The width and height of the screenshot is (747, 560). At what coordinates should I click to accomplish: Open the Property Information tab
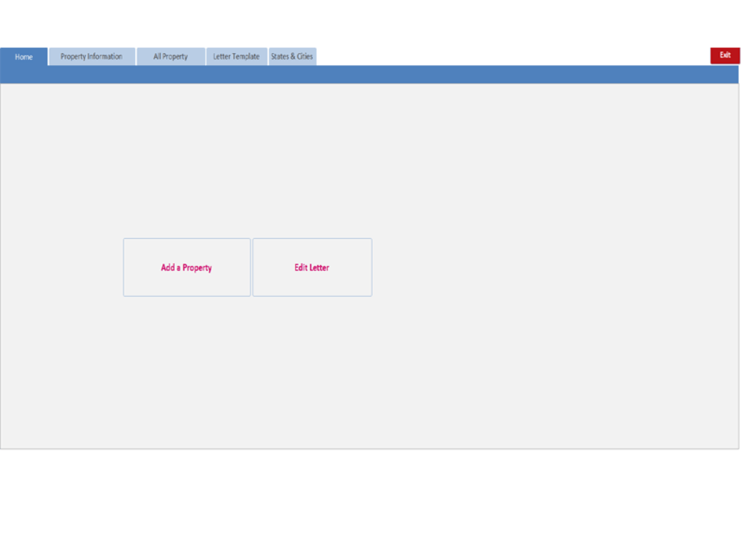[92, 57]
